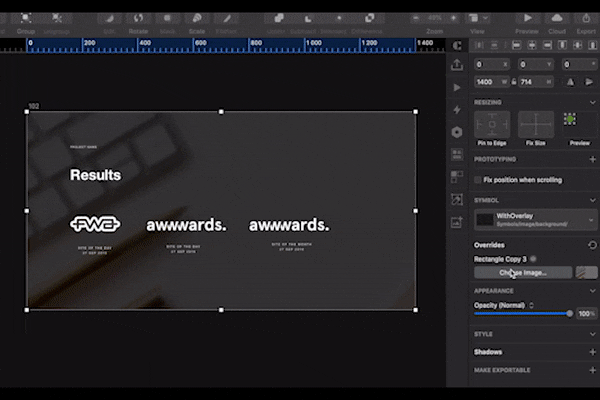Open the Opacity blend mode stepper
This screenshot has width=600, height=400.
point(532,305)
